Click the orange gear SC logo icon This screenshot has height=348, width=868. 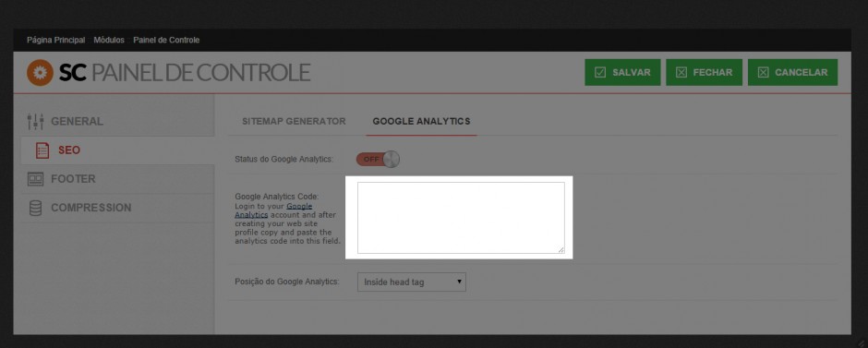[x=40, y=73]
